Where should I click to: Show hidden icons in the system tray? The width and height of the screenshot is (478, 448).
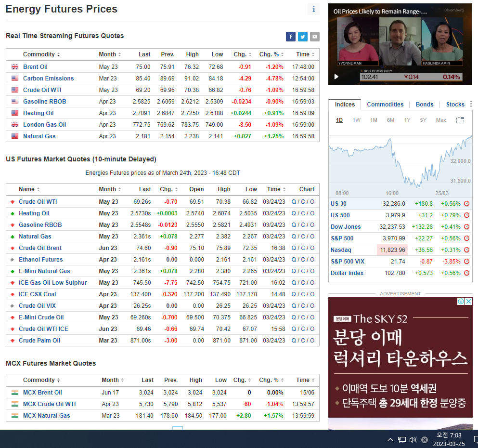coord(390,440)
